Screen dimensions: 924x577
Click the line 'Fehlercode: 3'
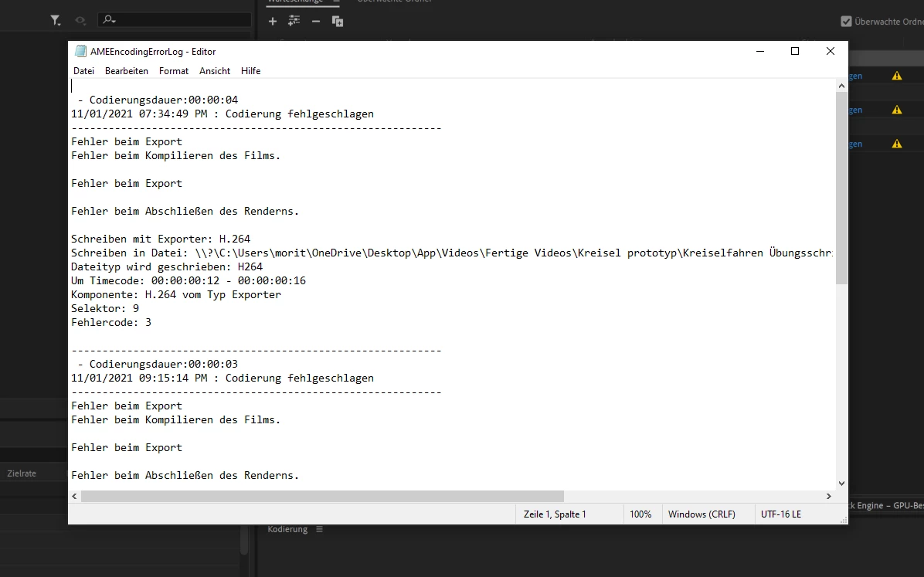pos(111,322)
